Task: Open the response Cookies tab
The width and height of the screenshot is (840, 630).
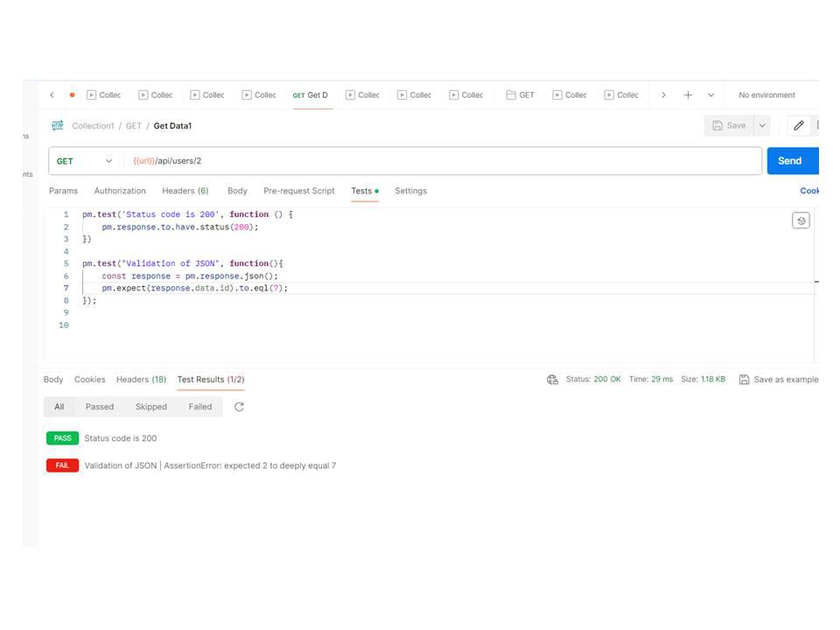Action: point(89,379)
